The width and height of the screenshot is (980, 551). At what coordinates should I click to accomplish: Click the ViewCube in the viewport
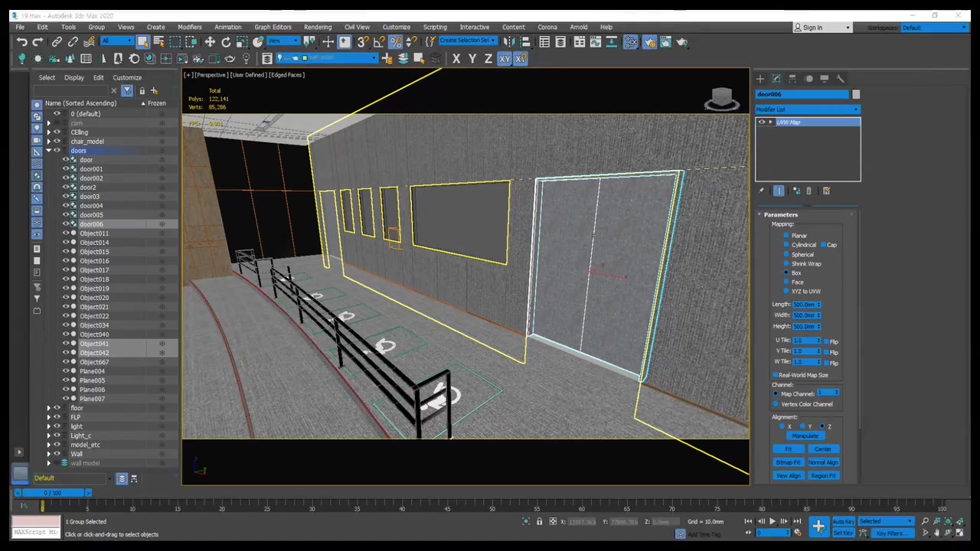click(721, 98)
